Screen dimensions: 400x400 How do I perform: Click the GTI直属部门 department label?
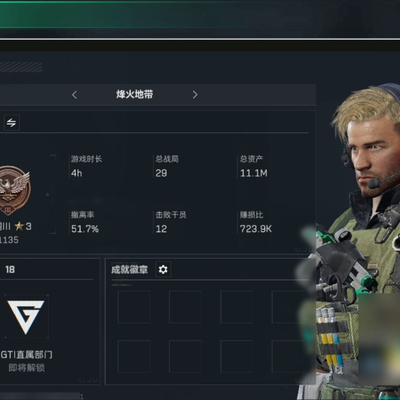point(26,355)
